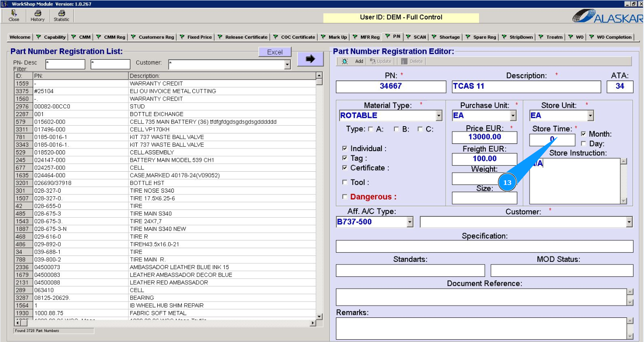Click the Update record icon
Viewport: 644px width, 342px height.
(373, 61)
